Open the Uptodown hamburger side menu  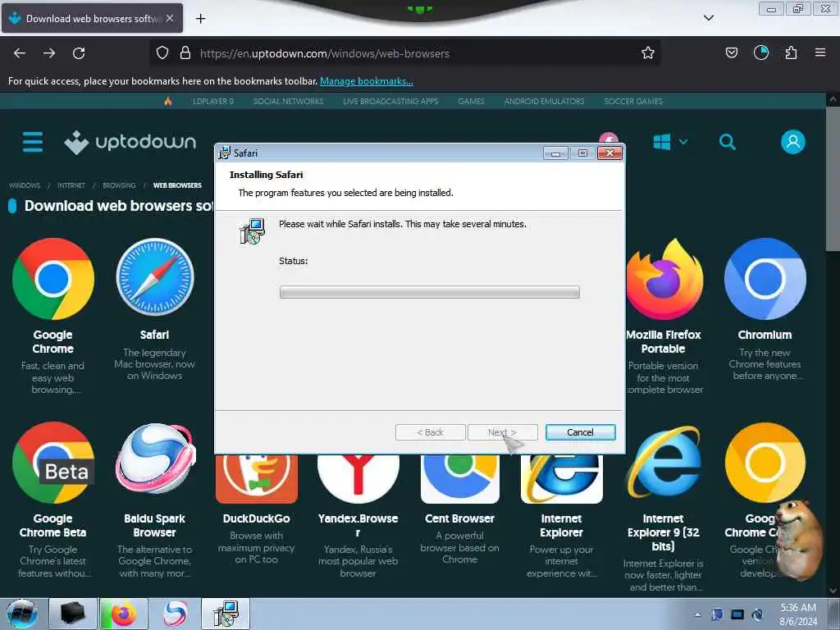coord(33,142)
